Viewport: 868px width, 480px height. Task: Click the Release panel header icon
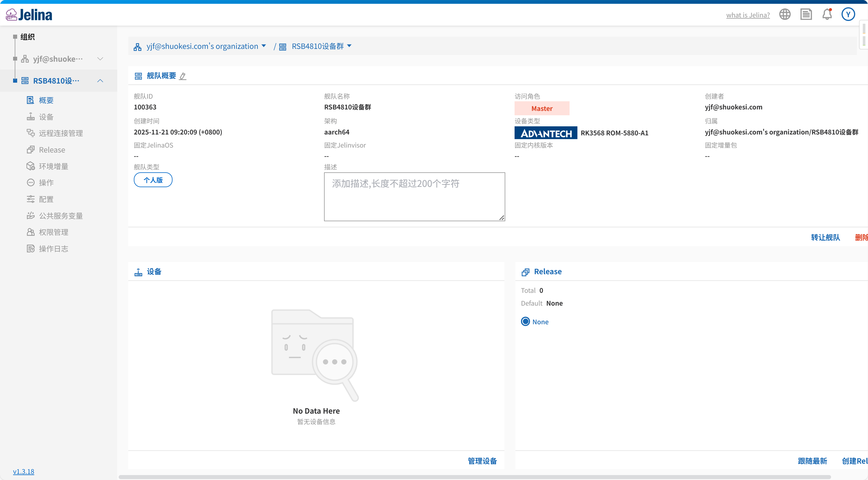coord(525,272)
